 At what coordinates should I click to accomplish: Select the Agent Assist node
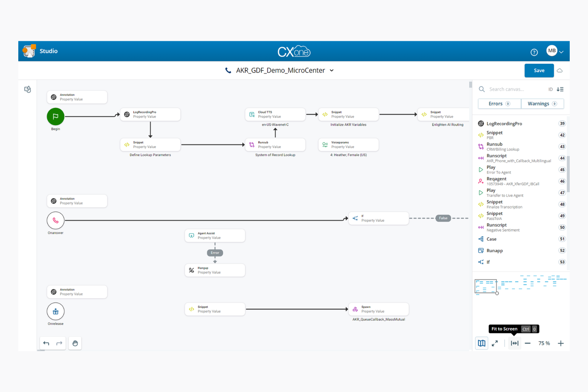coord(215,236)
